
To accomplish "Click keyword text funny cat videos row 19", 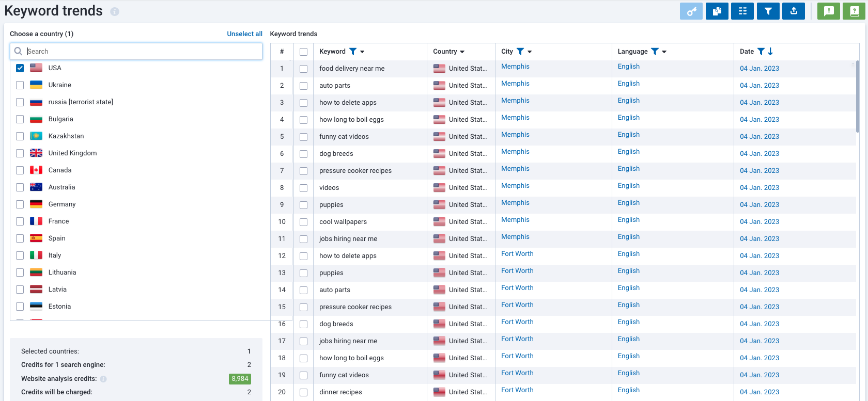I will click(344, 375).
